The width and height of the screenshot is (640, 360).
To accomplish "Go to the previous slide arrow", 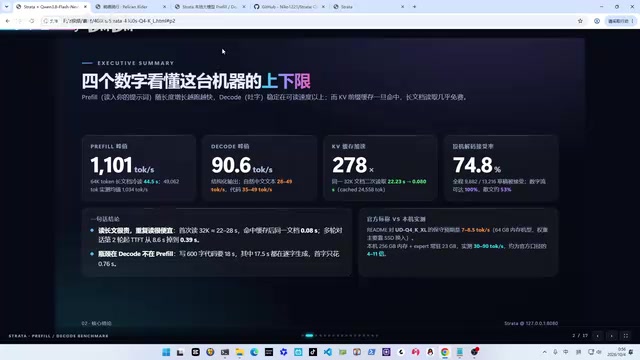I will [598, 336].
